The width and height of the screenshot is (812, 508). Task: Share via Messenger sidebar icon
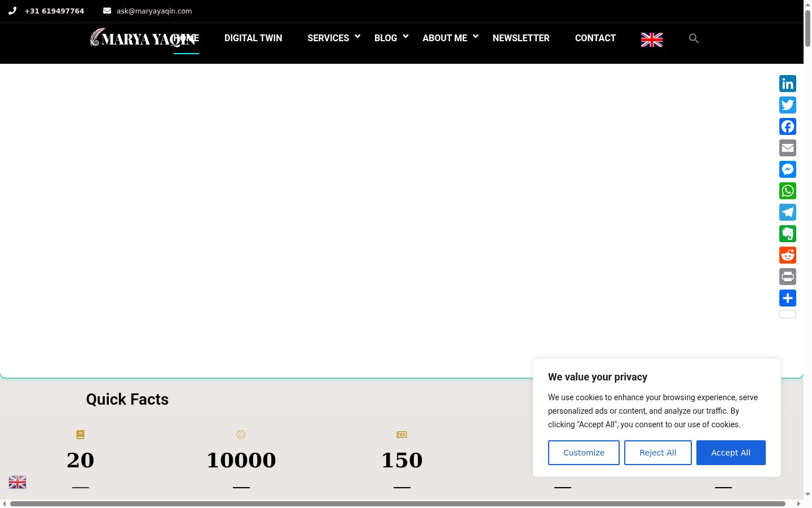788,169
